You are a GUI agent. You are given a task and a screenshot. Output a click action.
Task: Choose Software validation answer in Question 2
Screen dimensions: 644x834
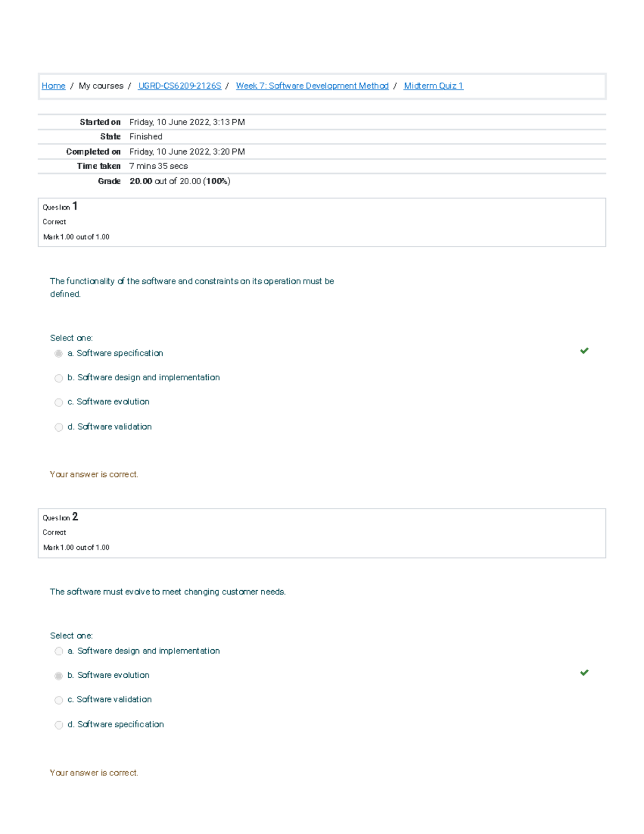click(x=58, y=700)
